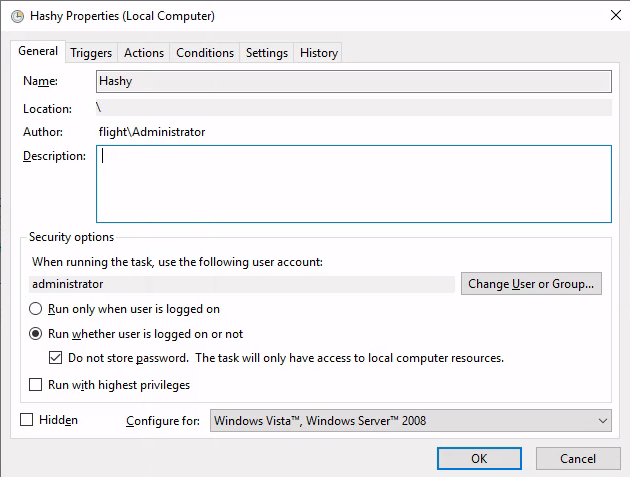Open the Actions tab
The height and width of the screenshot is (477, 630).
tap(144, 53)
